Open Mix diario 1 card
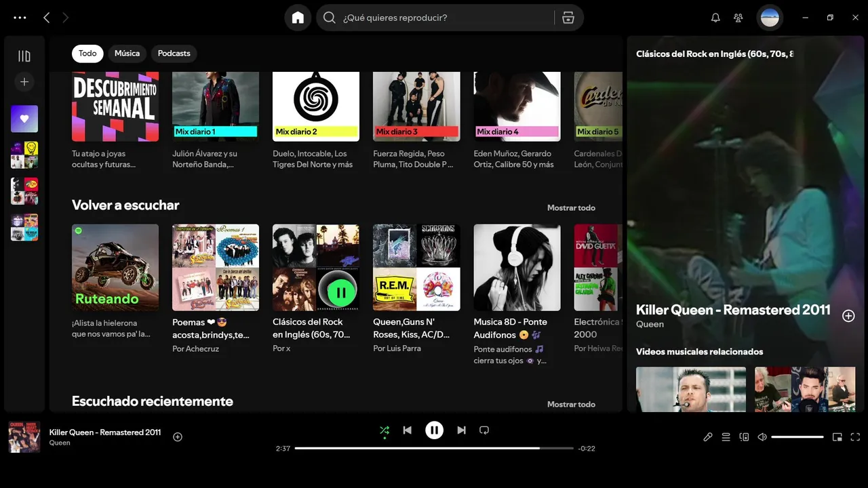Screen dimensions: 868x488 [216, 106]
